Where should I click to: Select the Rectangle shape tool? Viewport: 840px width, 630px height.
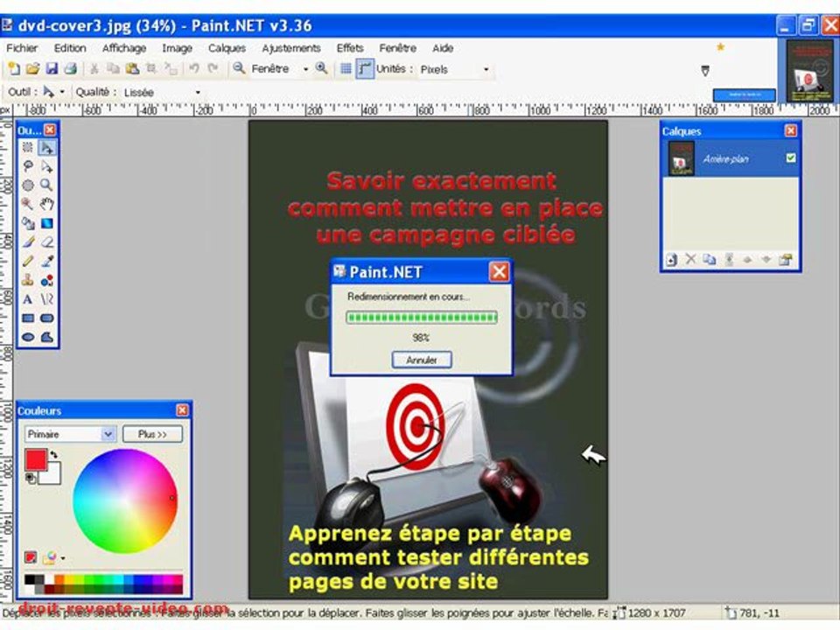coord(28,318)
